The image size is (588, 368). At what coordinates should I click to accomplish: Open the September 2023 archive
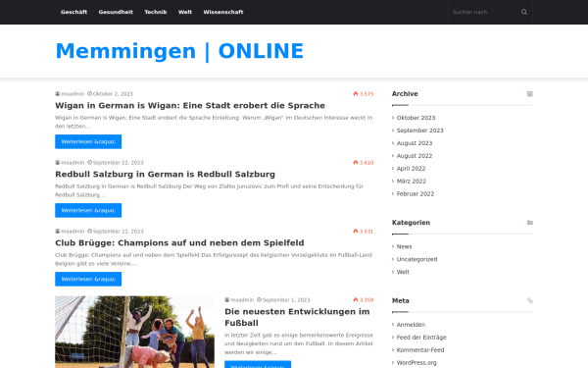click(x=420, y=131)
